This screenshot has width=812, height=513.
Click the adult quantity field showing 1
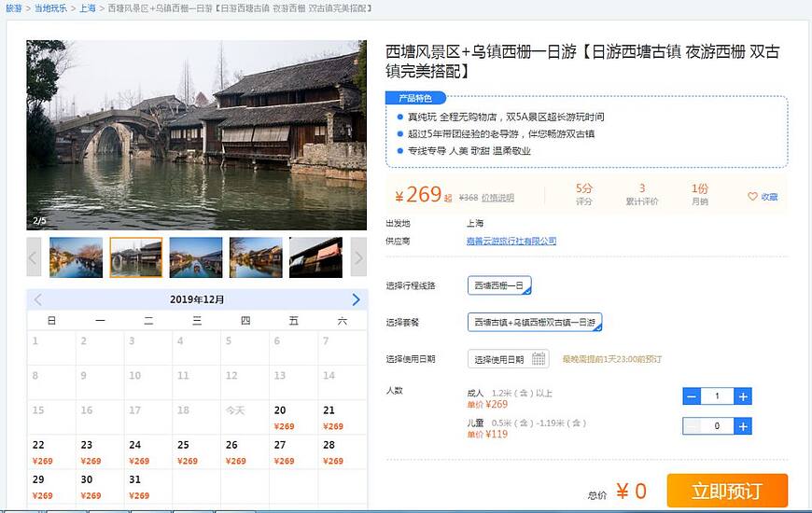coord(717,396)
